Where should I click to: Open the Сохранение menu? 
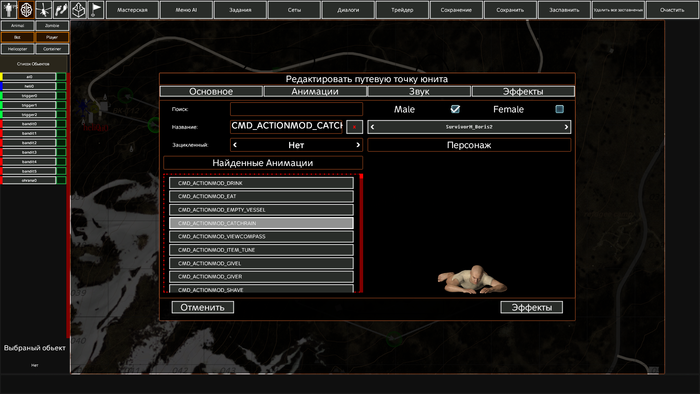click(x=456, y=10)
